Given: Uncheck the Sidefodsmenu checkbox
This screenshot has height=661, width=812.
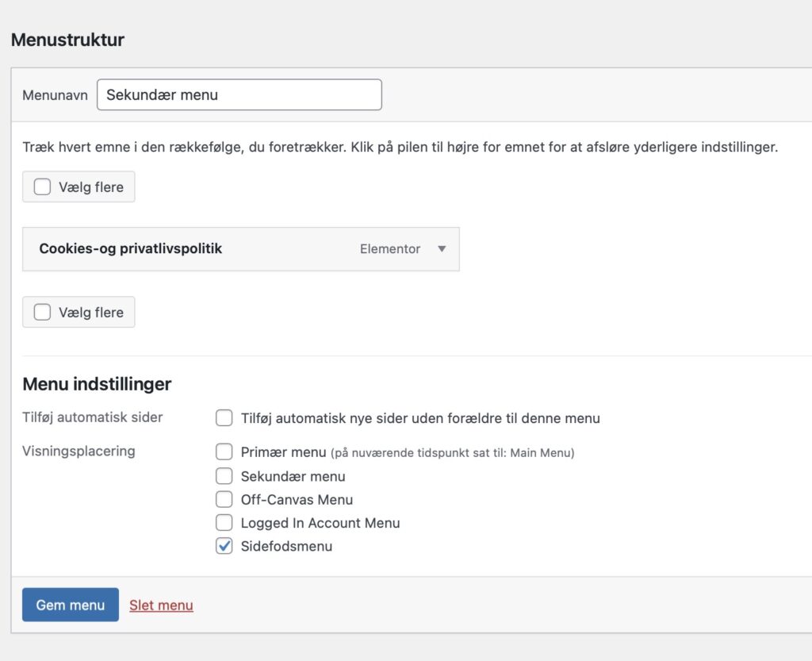Looking at the screenshot, I should (224, 545).
